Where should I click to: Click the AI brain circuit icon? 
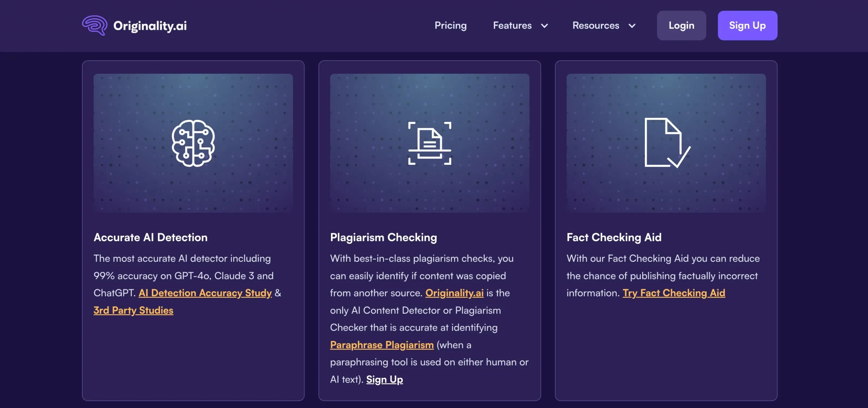[x=193, y=143]
